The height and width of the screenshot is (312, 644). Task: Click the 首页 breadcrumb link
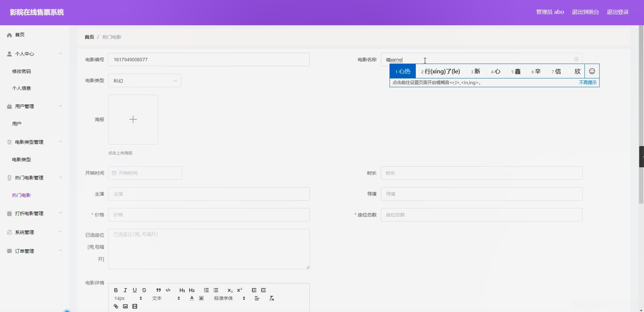click(89, 37)
